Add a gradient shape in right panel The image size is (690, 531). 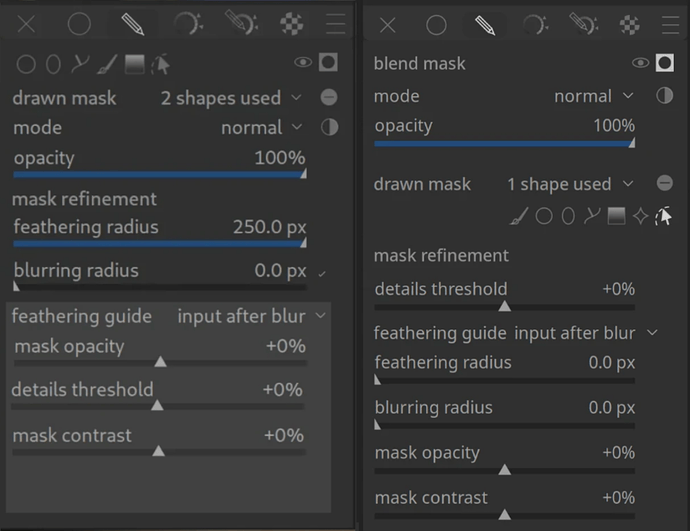[616, 215]
